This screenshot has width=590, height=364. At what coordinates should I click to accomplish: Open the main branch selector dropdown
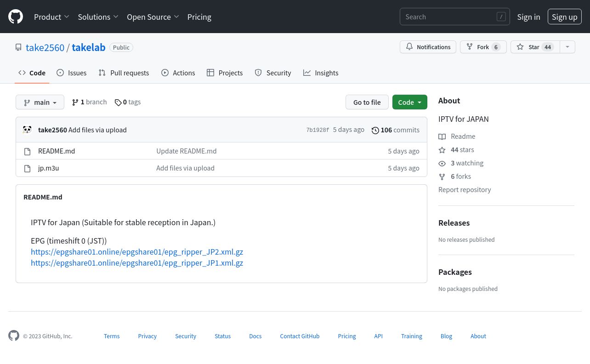tap(40, 102)
